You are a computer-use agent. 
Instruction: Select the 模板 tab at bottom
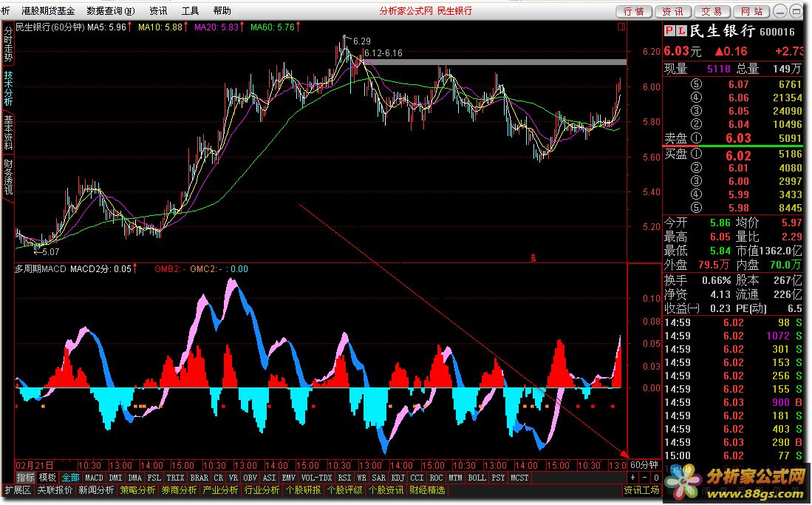[x=47, y=478]
